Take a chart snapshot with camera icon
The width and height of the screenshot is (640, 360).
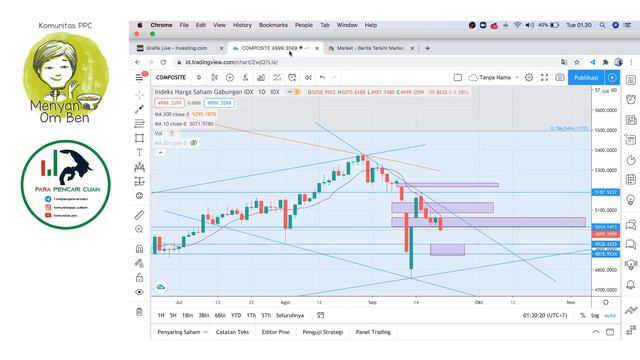(x=560, y=77)
